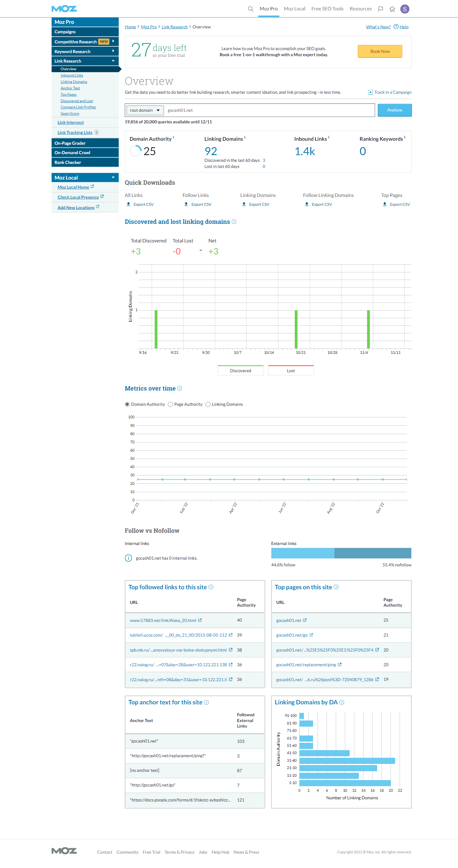
Task: Open help icon for Top pages on this site
Action: (336, 587)
